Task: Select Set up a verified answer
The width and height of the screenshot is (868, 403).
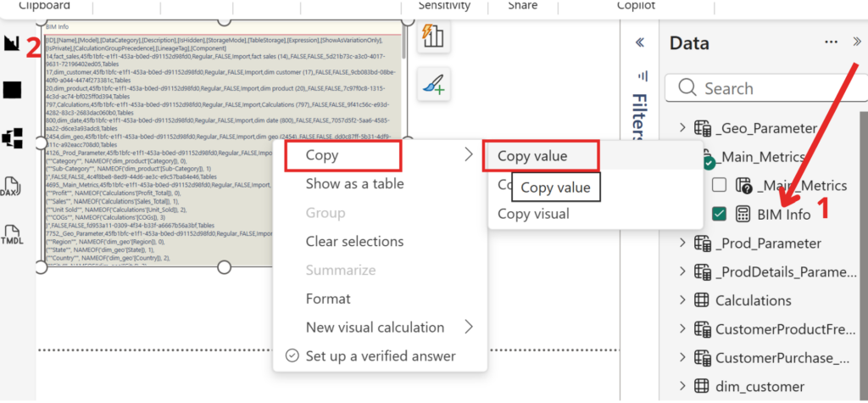Action: click(380, 355)
